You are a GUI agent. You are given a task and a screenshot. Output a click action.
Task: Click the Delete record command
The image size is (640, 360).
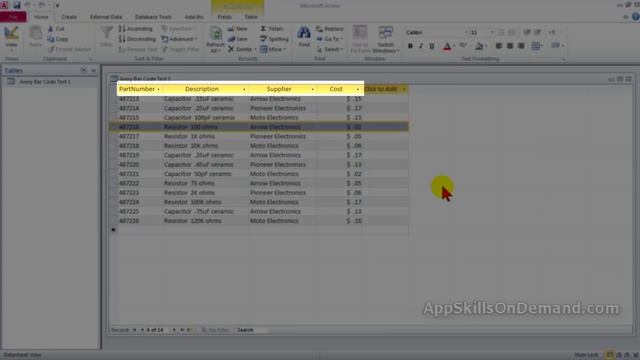tap(242, 49)
